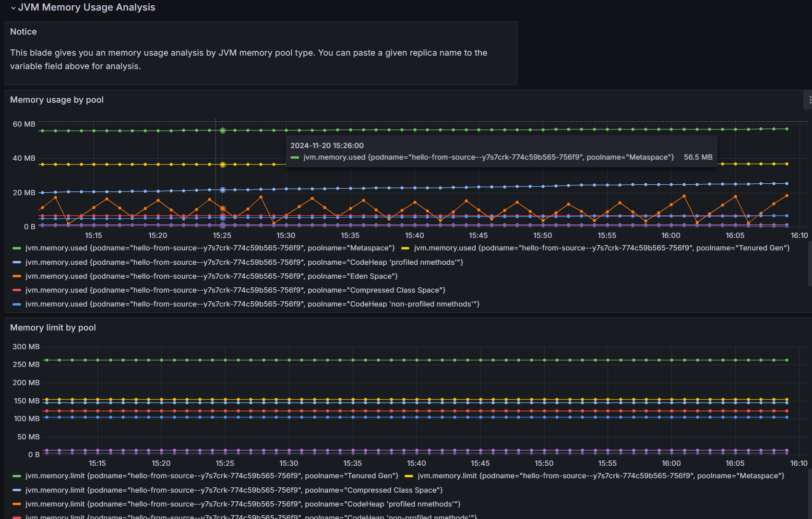The height and width of the screenshot is (519, 812).
Task: Open the Memory usage by pool kebab menu
Action: point(809,99)
